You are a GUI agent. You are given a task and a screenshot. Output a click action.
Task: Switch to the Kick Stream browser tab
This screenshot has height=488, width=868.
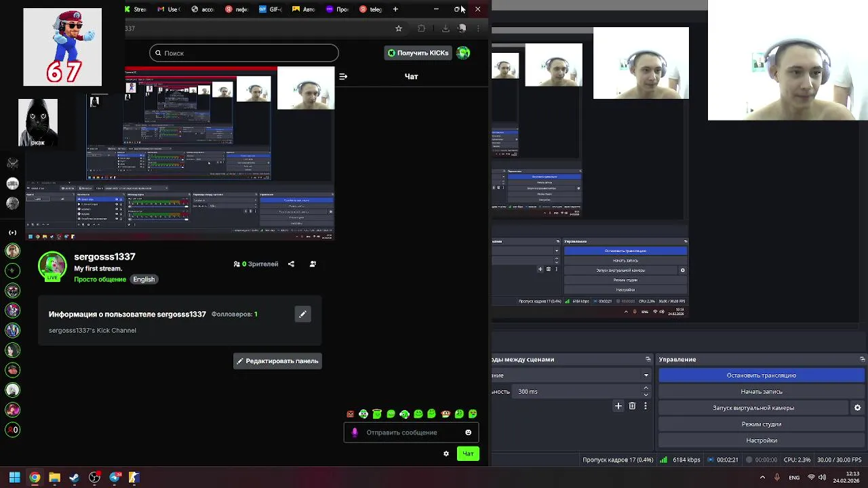[135, 9]
